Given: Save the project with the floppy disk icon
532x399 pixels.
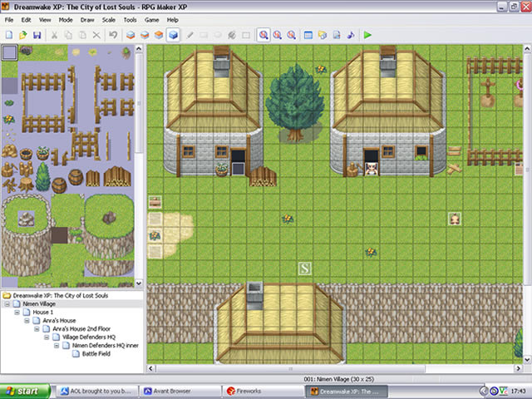Looking at the screenshot, I should (37, 35).
